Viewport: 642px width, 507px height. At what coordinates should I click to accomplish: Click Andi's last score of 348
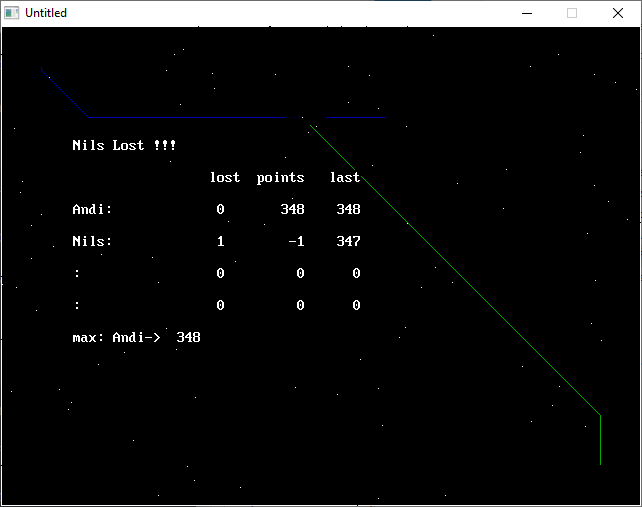348,210
